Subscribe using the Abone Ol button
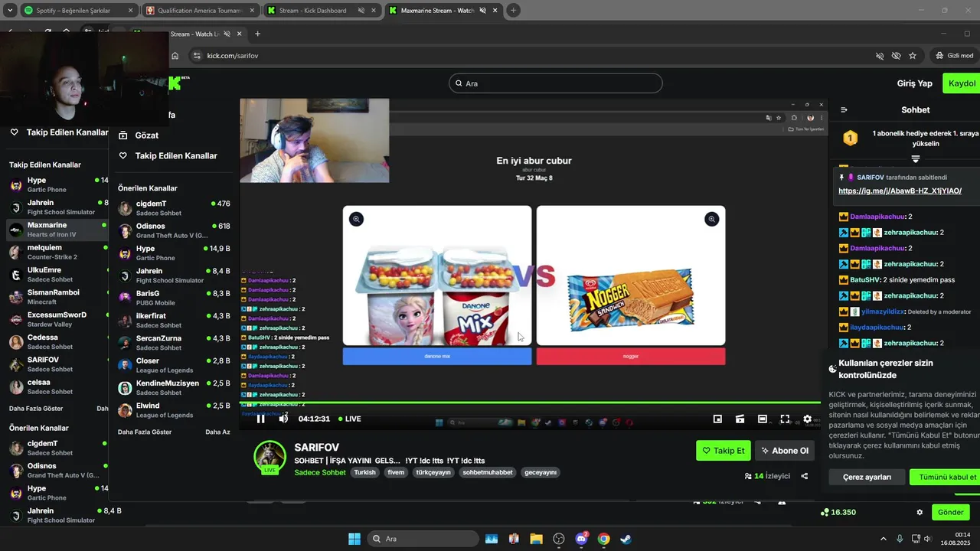 [784, 451]
